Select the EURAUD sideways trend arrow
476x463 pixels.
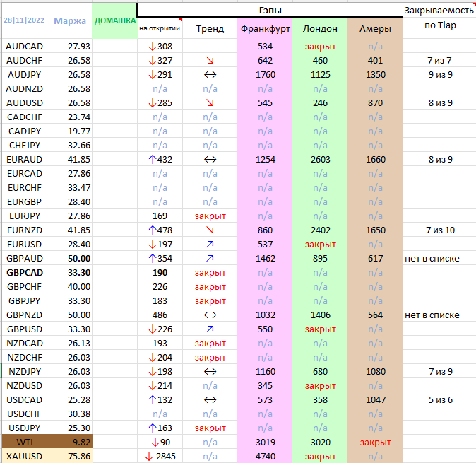coord(210,159)
